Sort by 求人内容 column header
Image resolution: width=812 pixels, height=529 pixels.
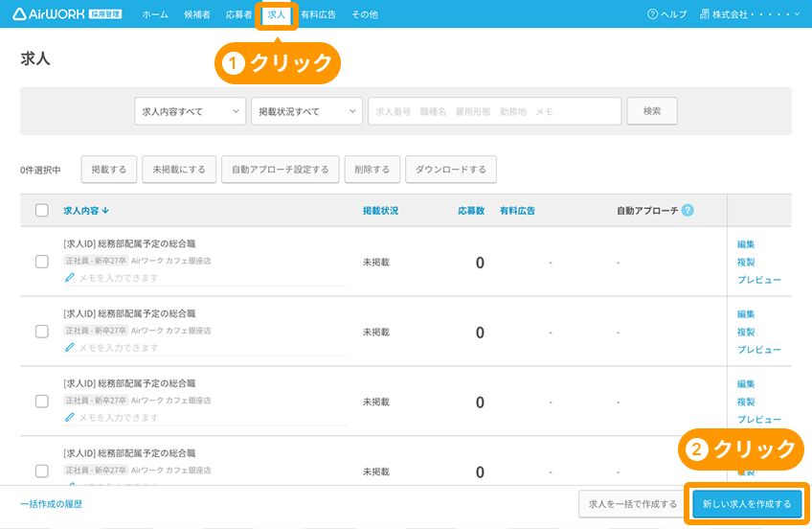[x=81, y=211]
